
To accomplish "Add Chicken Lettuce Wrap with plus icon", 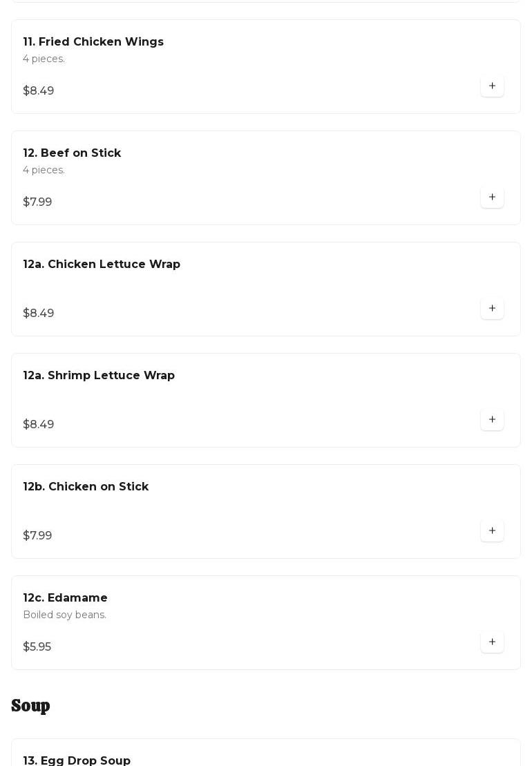I will click(x=492, y=308).
